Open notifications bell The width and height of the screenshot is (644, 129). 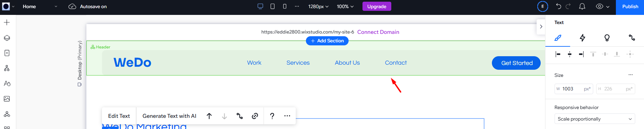582,6
